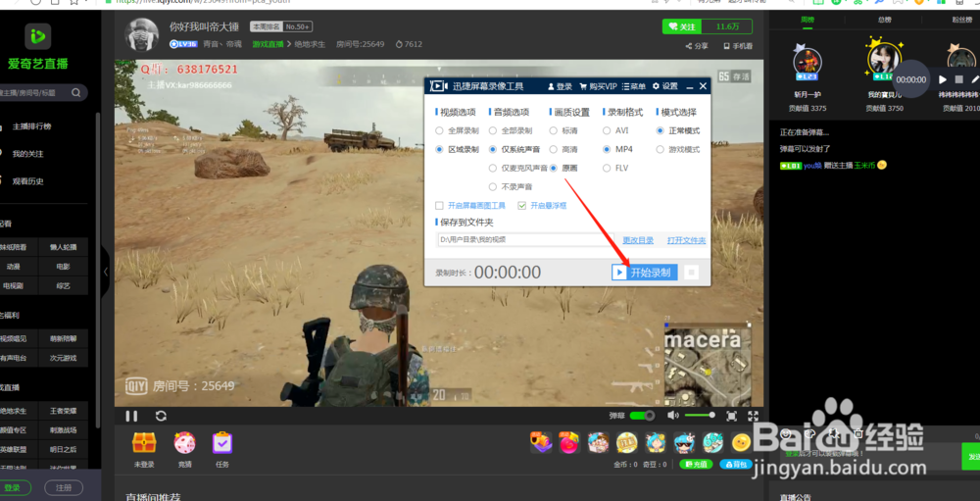Click the web fullscreen icon
This screenshot has height=501, width=980.
pyautogui.click(x=731, y=416)
